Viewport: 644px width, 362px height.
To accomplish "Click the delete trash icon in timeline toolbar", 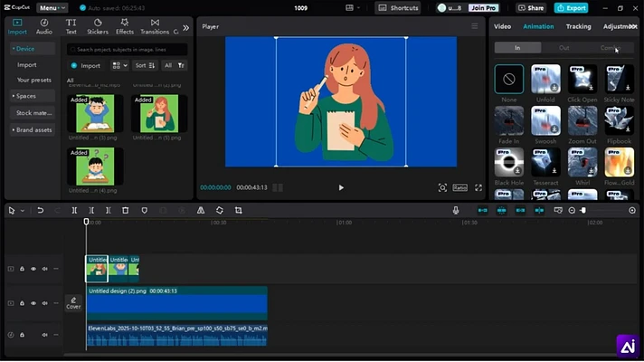I will 125,210.
